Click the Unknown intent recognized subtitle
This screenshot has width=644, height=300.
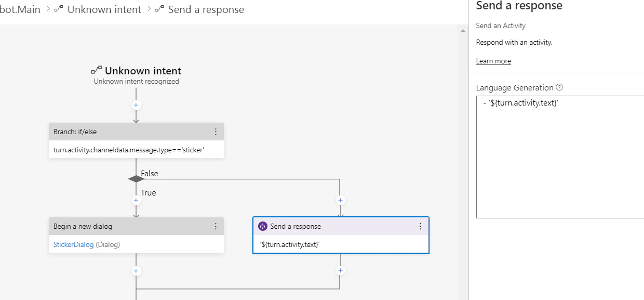pos(136,81)
